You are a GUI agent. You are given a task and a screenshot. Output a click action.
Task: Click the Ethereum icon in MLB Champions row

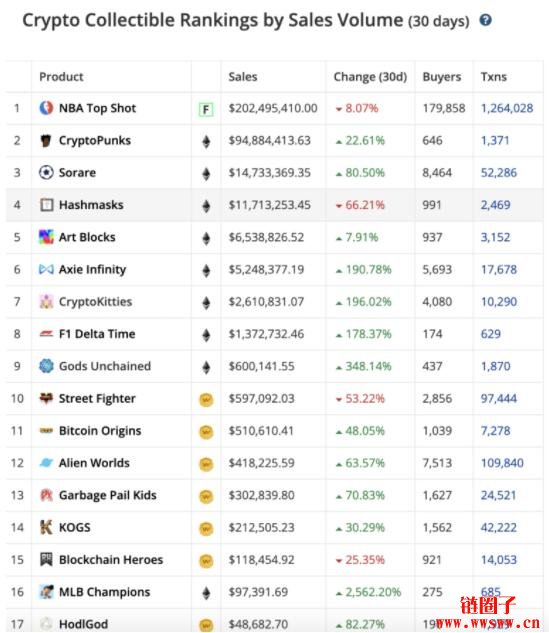(206, 593)
